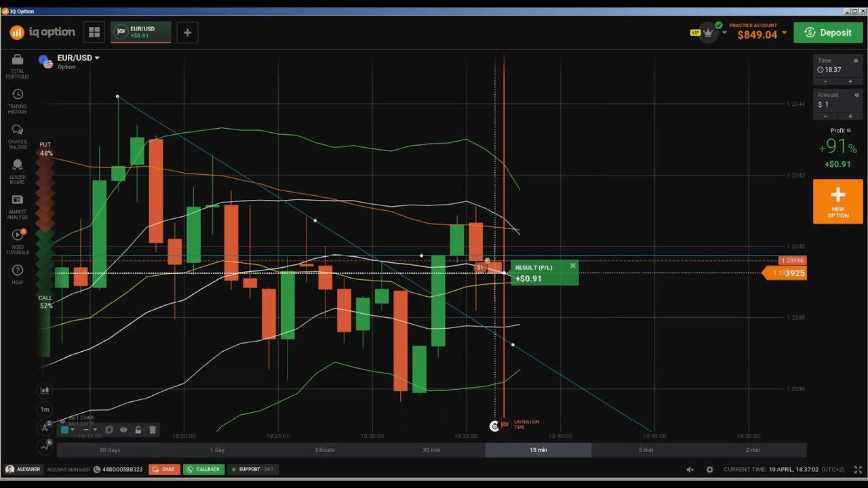
Task: Open the Leader Board sidebar icon
Action: pyautogui.click(x=18, y=165)
